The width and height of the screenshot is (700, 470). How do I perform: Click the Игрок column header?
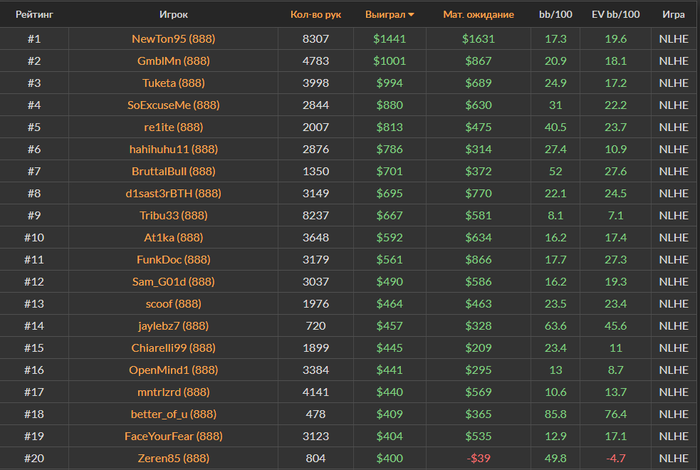coord(173,15)
